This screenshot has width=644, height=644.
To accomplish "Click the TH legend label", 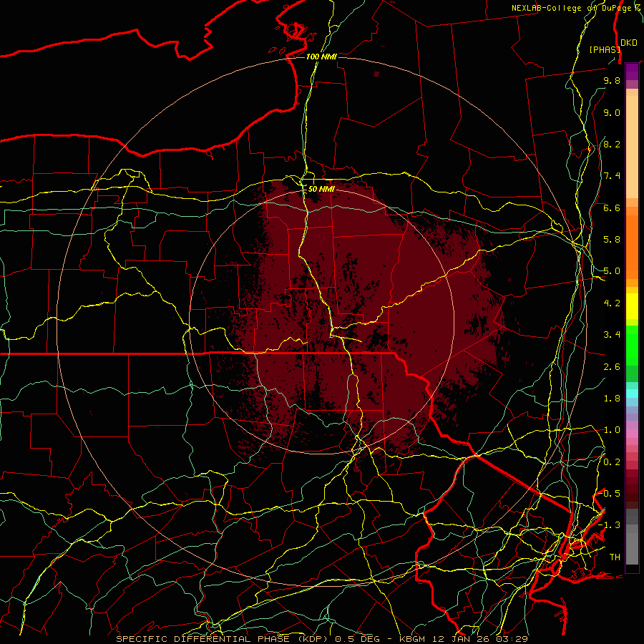I will [x=615, y=557].
